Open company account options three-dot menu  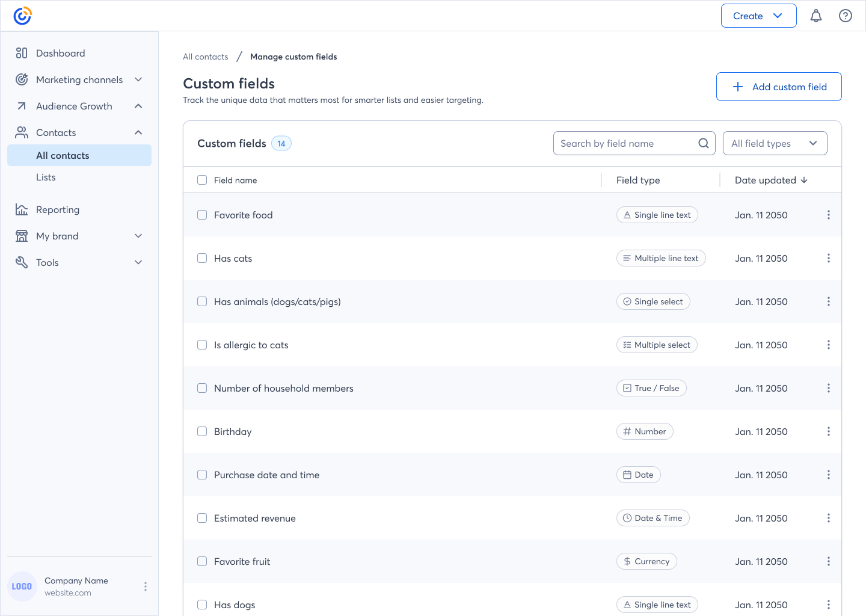click(x=145, y=587)
